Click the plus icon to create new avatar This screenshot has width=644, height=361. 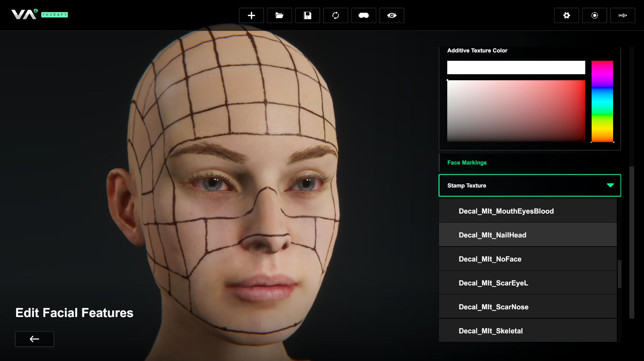coord(251,15)
